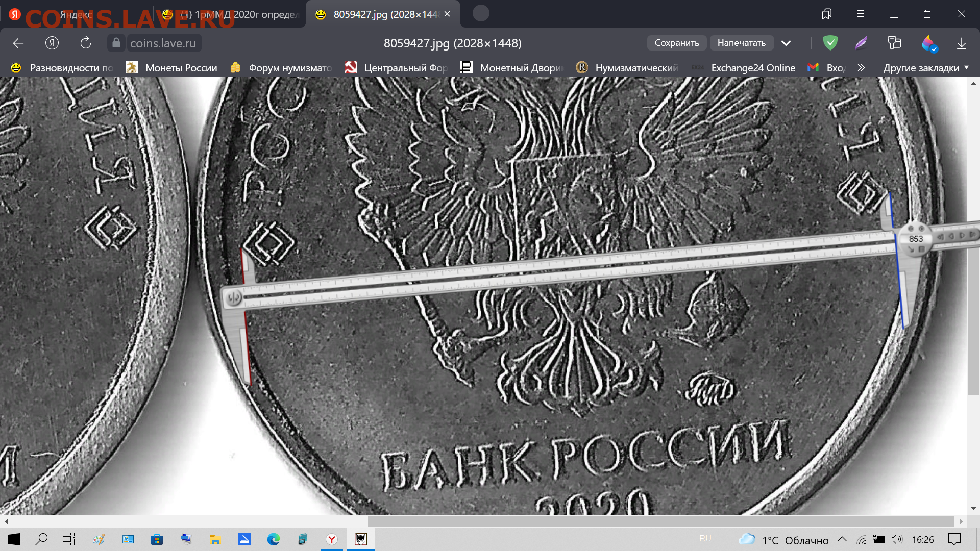The height and width of the screenshot is (551, 980).
Task: Open the Windows notification center
Action: (x=954, y=539)
